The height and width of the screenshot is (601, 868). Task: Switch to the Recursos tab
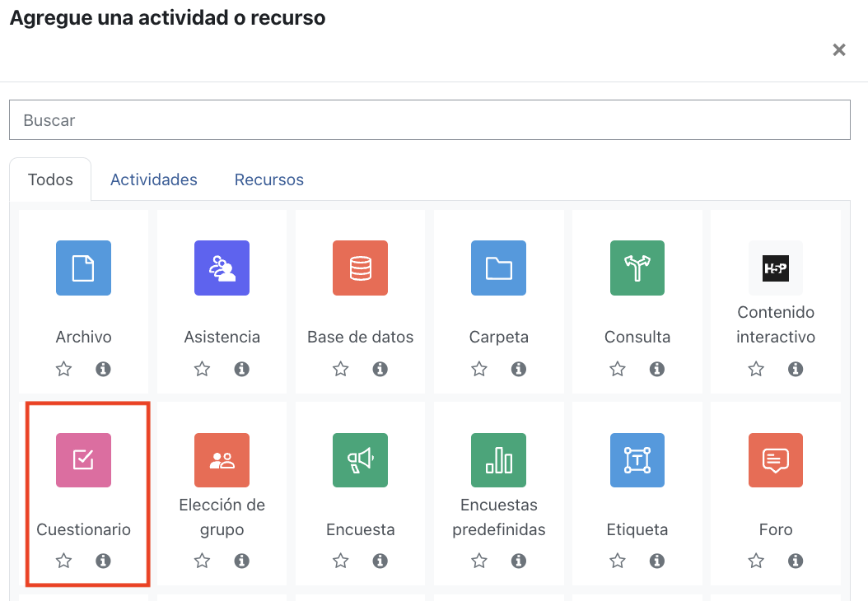269,179
